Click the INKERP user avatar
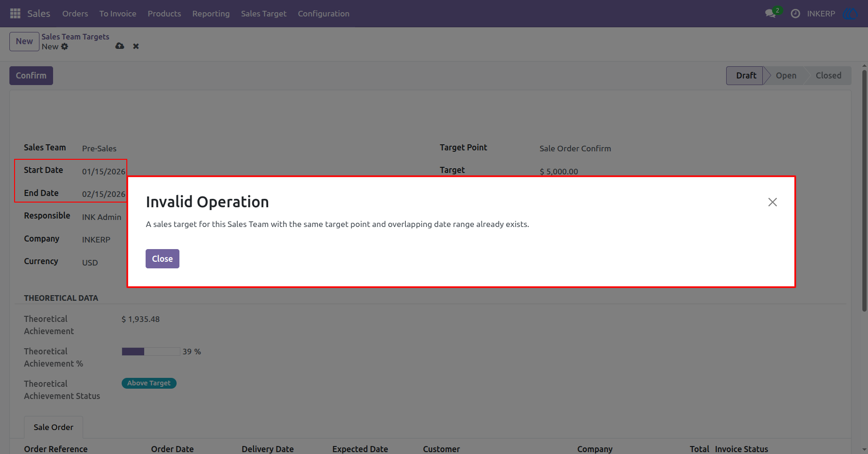868x454 pixels. click(851, 14)
